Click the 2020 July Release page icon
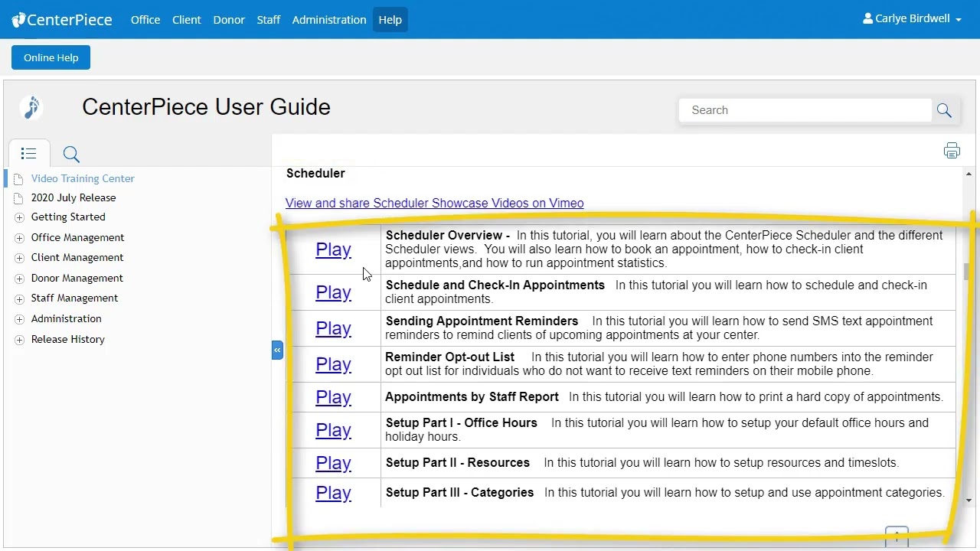Screen dimensions: 980x551 (18, 198)
